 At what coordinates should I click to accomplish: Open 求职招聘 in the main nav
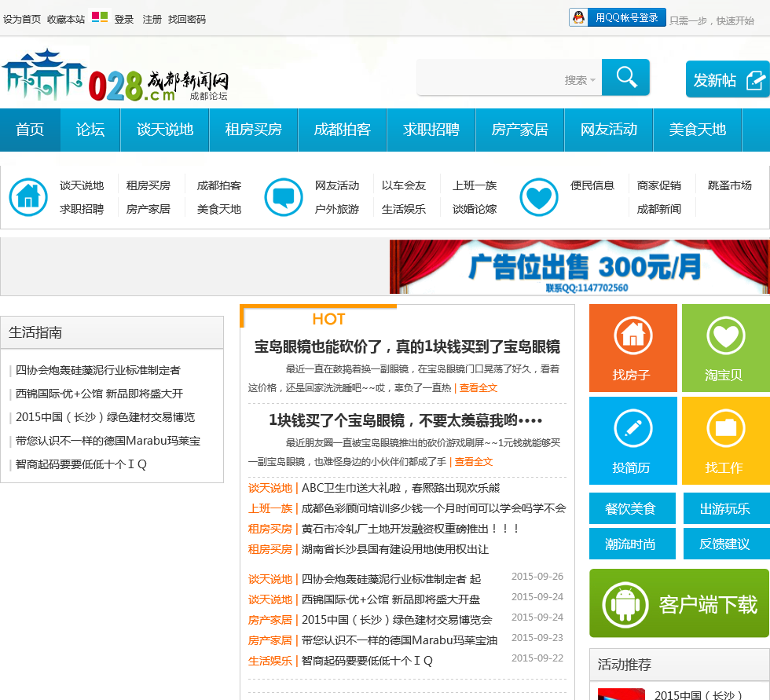tap(431, 130)
